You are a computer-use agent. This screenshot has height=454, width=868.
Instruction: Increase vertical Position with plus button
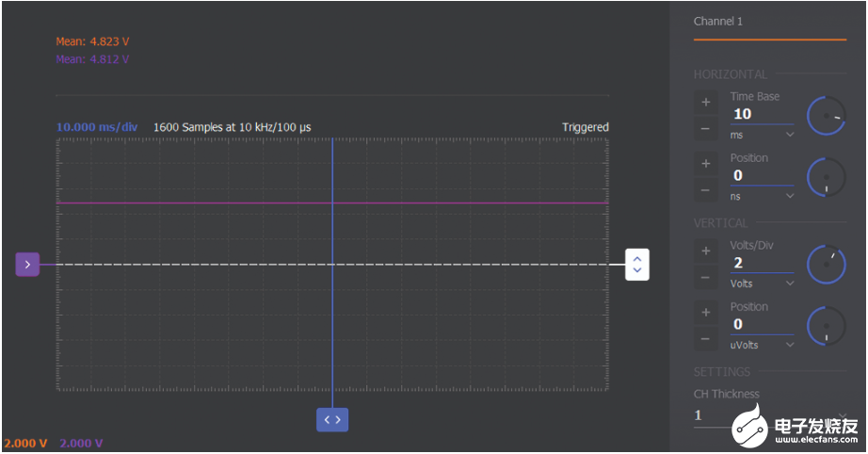coord(706,313)
